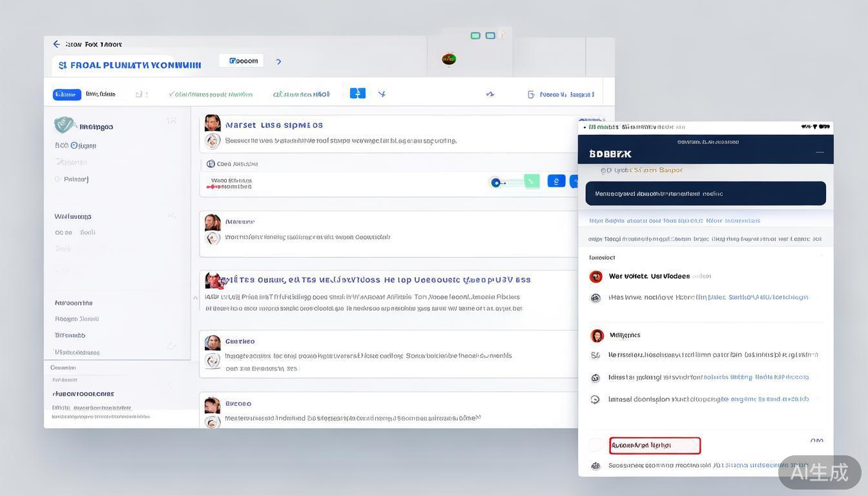The width and height of the screenshot is (868, 496).
Task: Click the document icon at the toolbar's right end
Action: (531, 94)
